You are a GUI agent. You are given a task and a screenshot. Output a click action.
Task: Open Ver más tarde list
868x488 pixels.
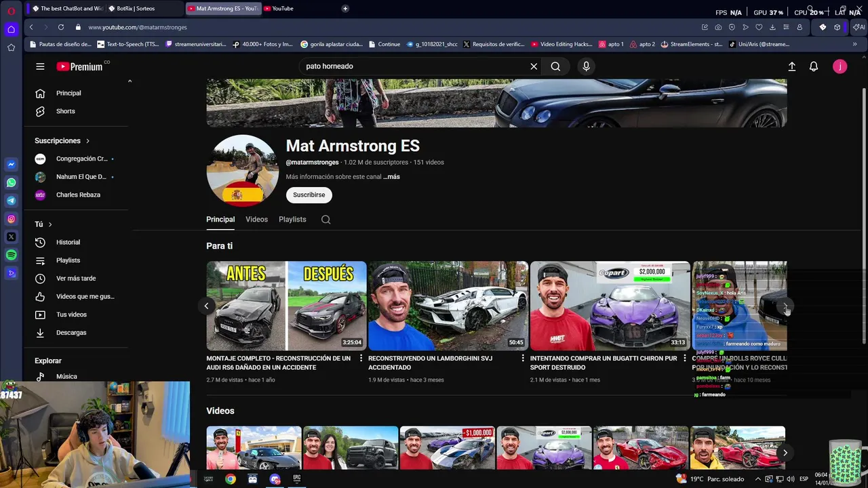(76, 279)
